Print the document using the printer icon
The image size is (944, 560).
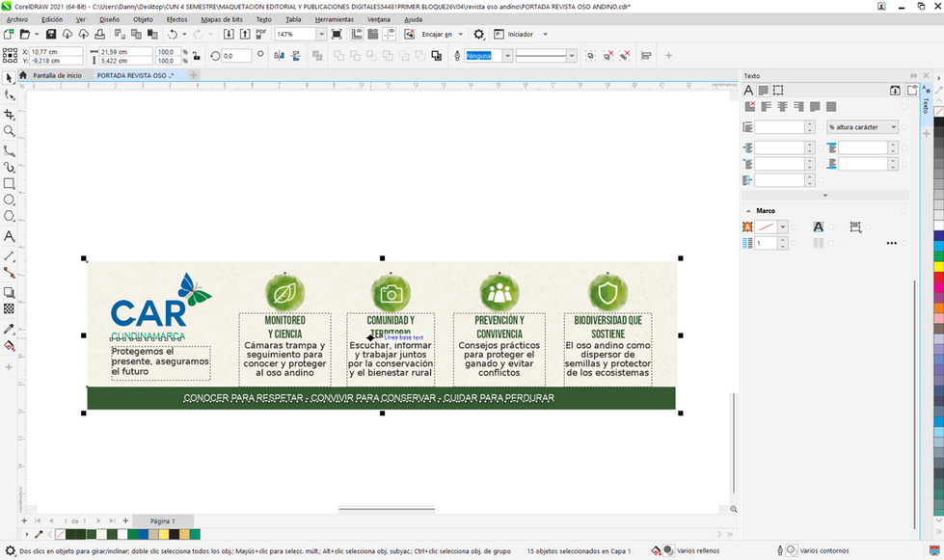(x=100, y=35)
